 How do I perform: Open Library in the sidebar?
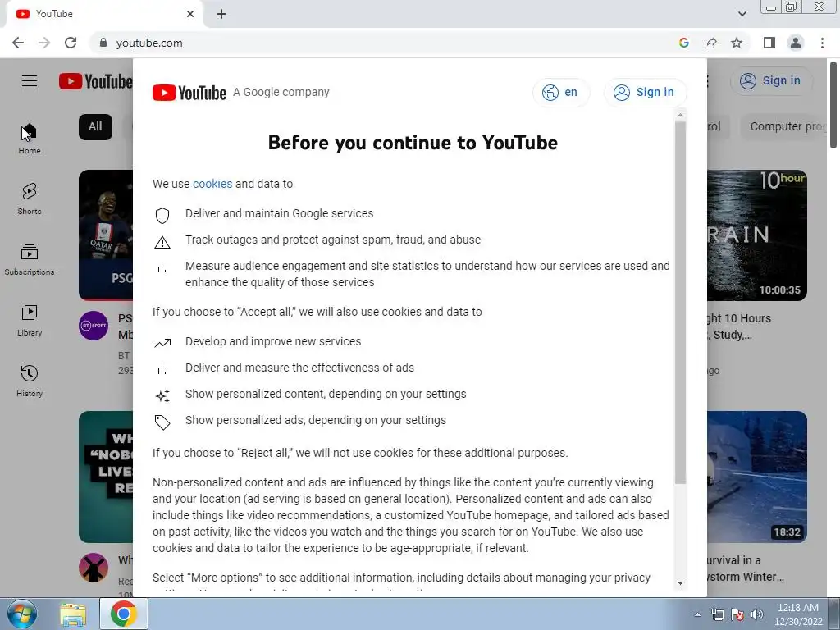point(30,321)
